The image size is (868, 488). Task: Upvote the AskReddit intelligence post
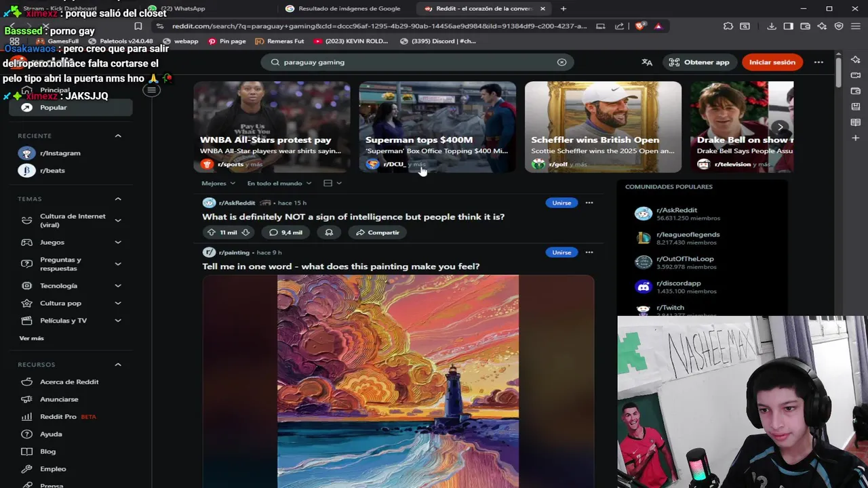point(212,232)
